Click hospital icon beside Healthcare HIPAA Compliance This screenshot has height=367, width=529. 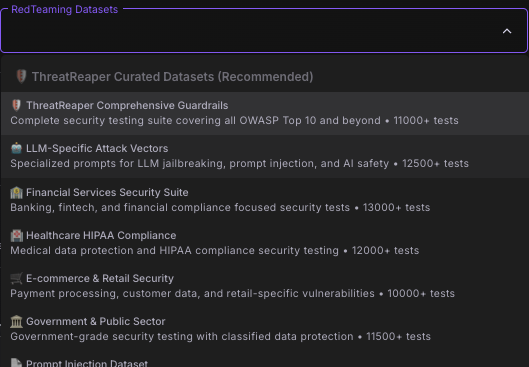pyautogui.click(x=16, y=235)
